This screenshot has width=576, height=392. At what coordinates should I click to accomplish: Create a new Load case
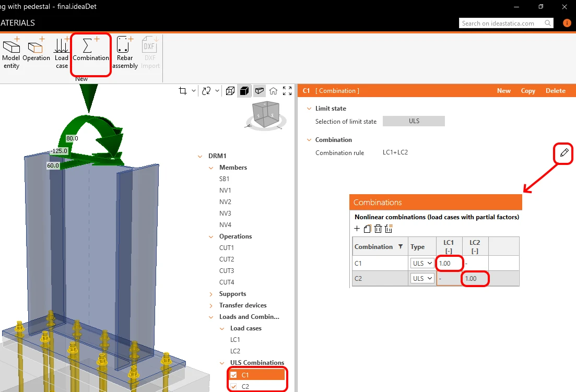coord(61,54)
